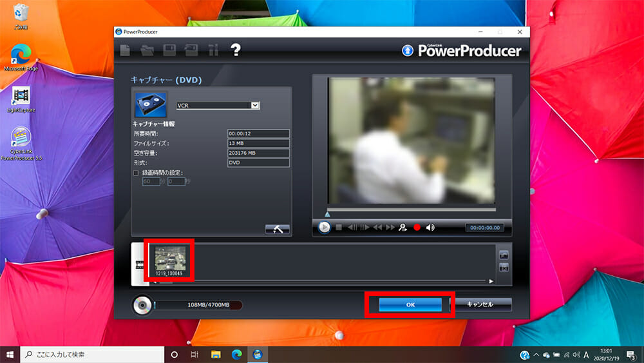The image size is (644, 363).
Task: Click the Get Help tray icon
Action: pos(524,355)
